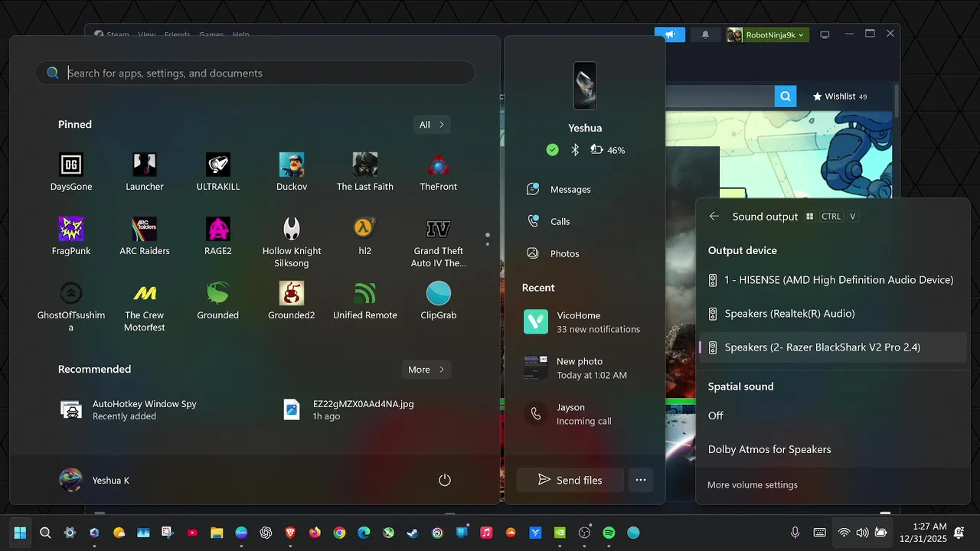The image size is (980, 551).
Task: Open the hl2 pinned app
Action: [x=365, y=236]
